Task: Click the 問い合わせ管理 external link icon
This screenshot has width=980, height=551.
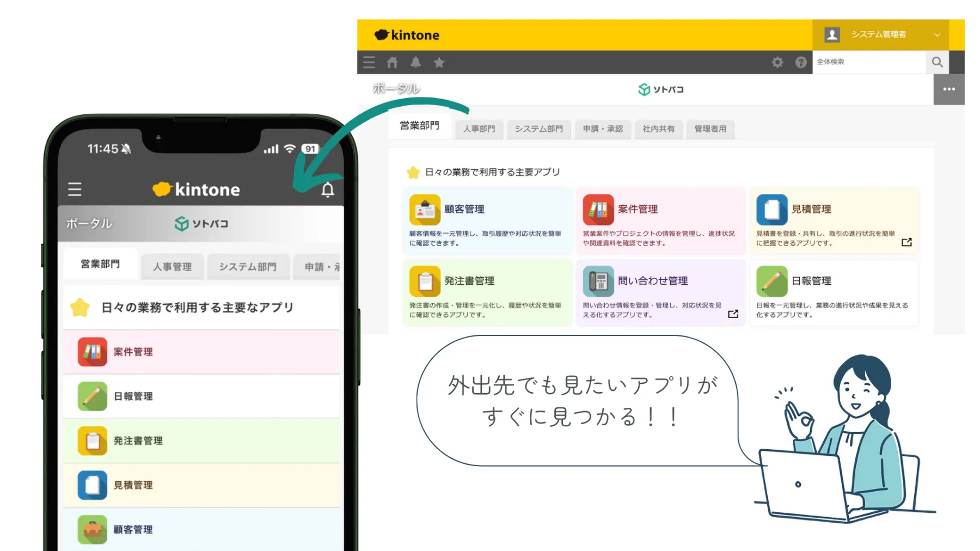Action: 733,314
